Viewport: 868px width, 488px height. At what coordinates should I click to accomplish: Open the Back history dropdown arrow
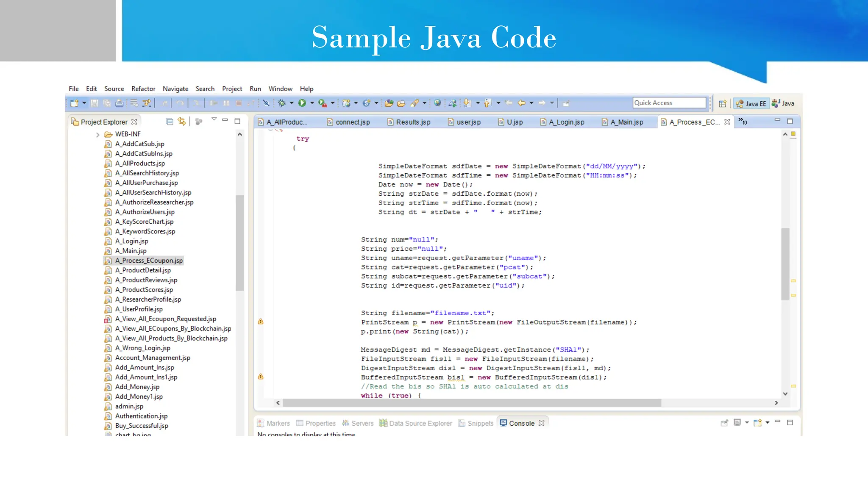point(531,103)
